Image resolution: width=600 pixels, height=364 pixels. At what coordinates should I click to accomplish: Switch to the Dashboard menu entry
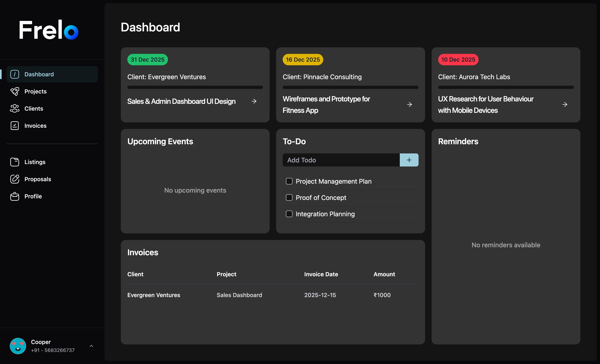point(39,74)
